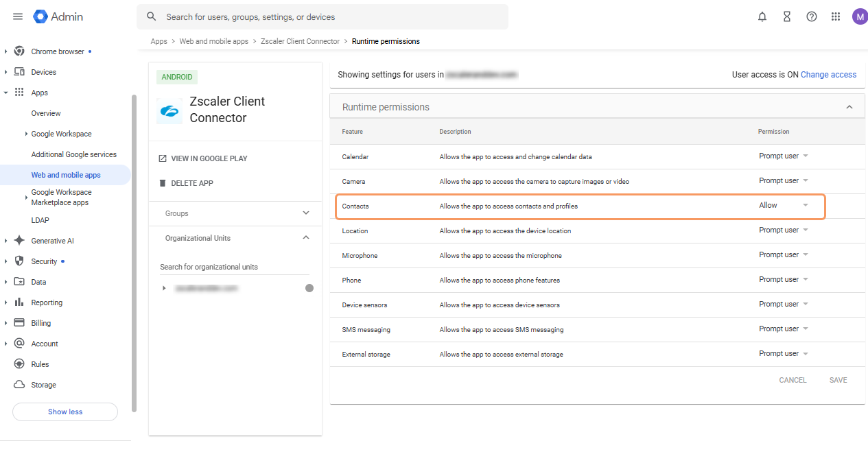Click the Delete App button
This screenshot has width=868, height=452.
191,183
